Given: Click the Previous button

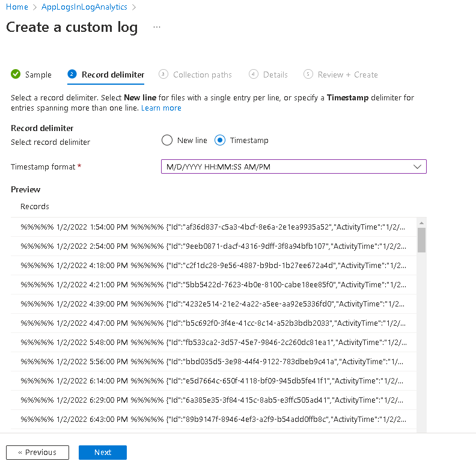Looking at the screenshot, I should coord(37,452).
